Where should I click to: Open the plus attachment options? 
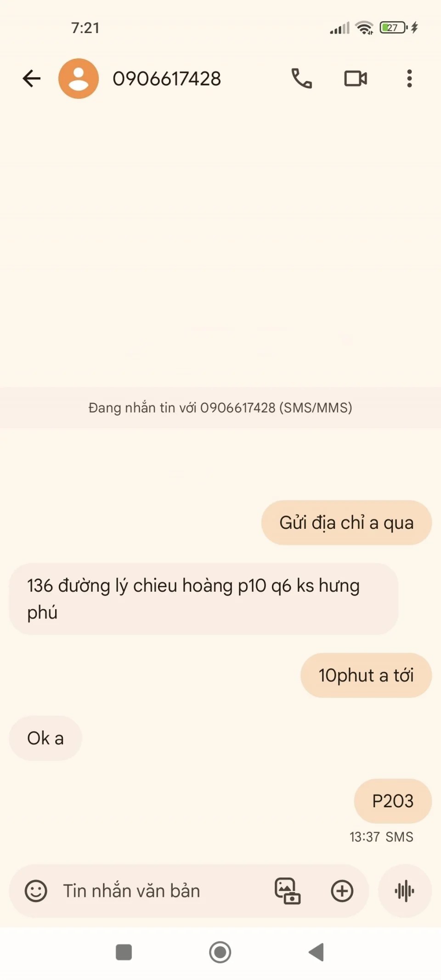[342, 891]
